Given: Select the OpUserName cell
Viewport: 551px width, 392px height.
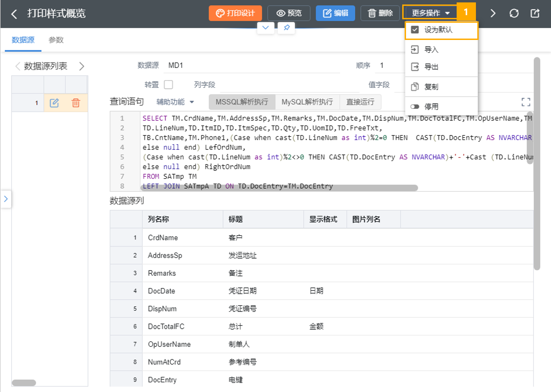Looking at the screenshot, I should (183, 344).
